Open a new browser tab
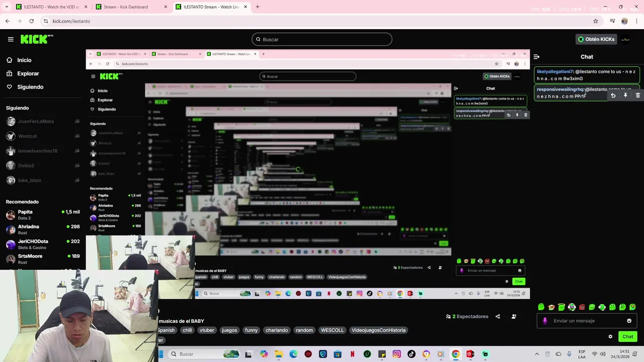Screen dimensions: 644x362 point(257,7)
